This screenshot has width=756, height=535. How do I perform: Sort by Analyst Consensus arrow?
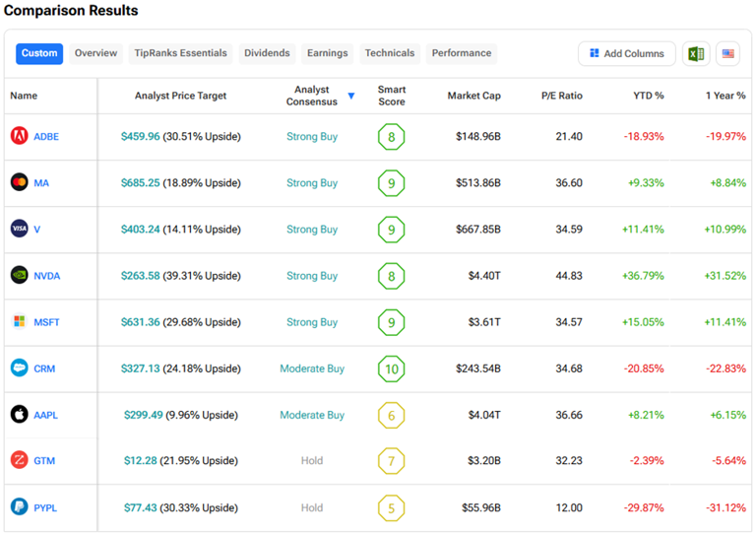click(x=351, y=97)
